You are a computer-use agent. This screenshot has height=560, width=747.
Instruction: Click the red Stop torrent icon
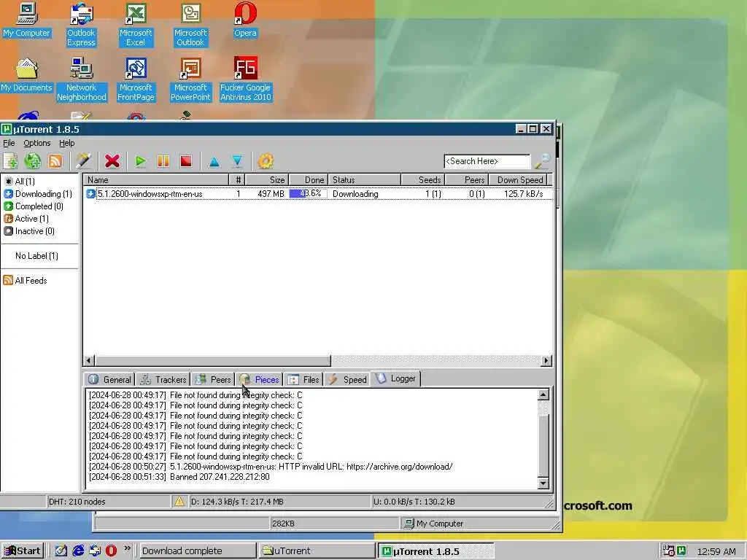click(186, 161)
